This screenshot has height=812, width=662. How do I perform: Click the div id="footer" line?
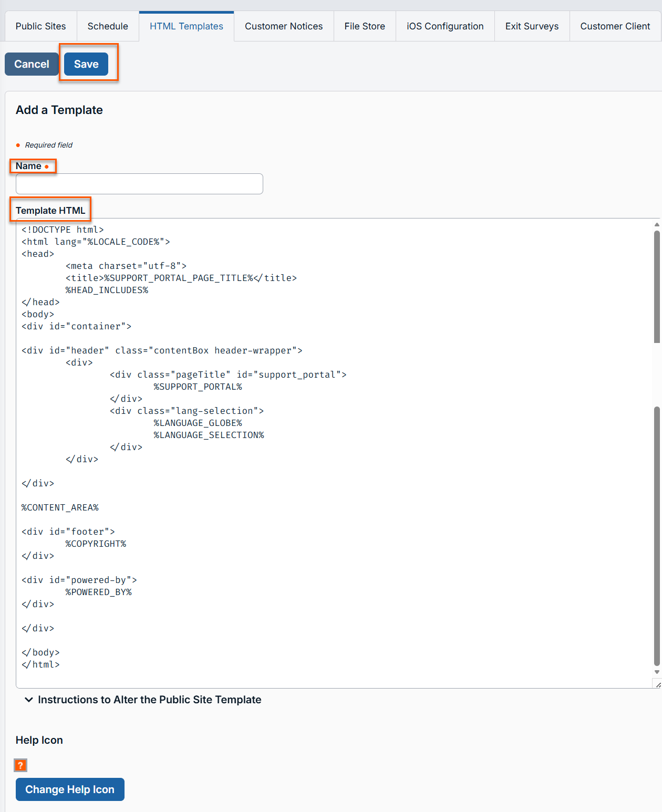tap(68, 532)
